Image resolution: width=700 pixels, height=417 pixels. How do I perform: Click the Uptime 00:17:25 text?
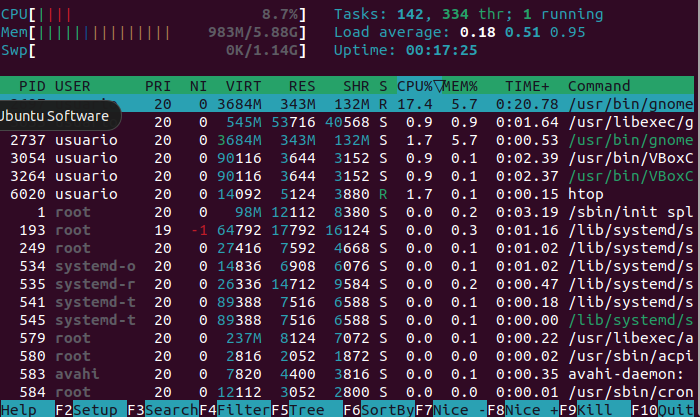pyautogui.click(x=405, y=50)
